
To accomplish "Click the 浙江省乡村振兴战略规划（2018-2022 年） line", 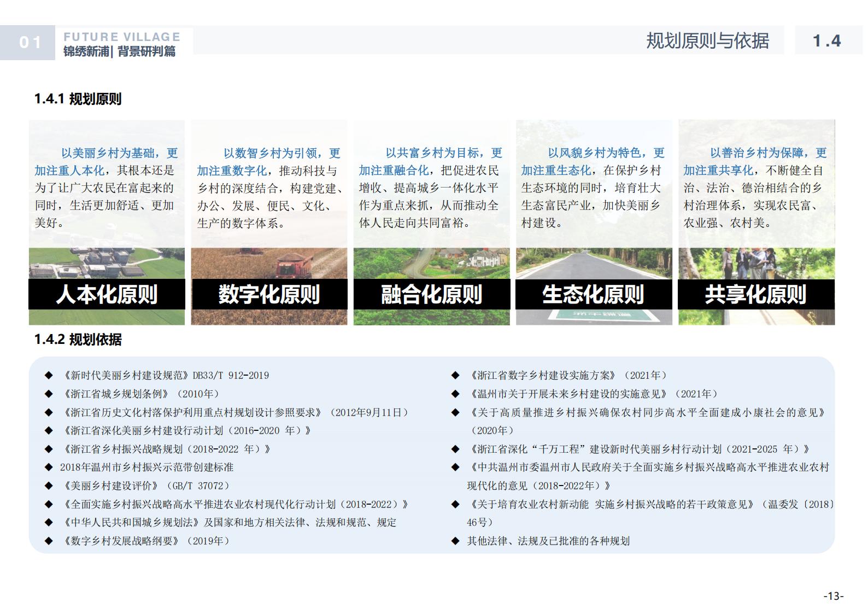I will [167, 449].
